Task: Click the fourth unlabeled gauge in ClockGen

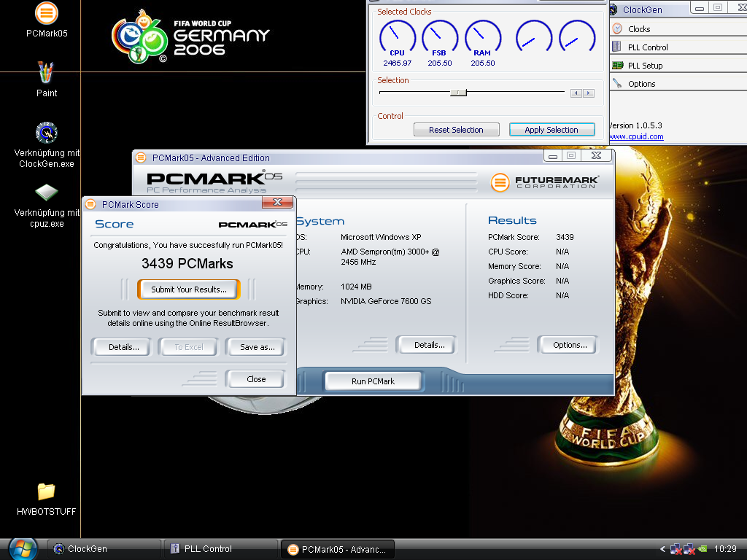Action: (x=534, y=36)
